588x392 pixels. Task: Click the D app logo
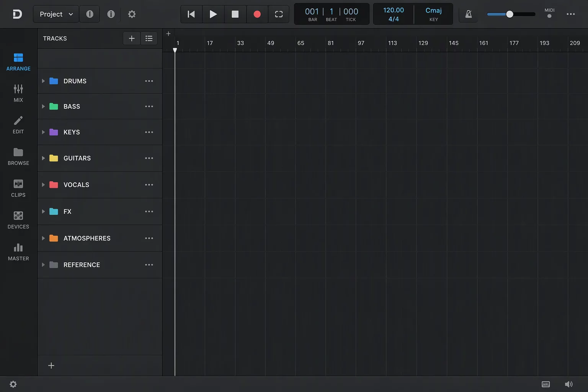click(x=17, y=14)
